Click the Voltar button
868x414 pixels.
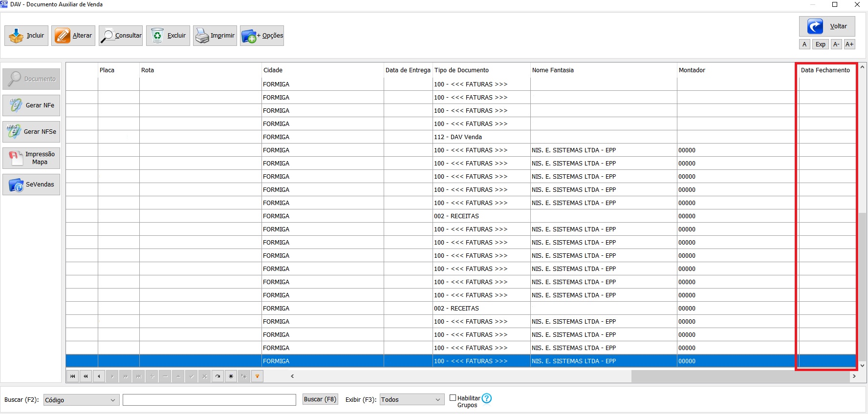tap(827, 26)
